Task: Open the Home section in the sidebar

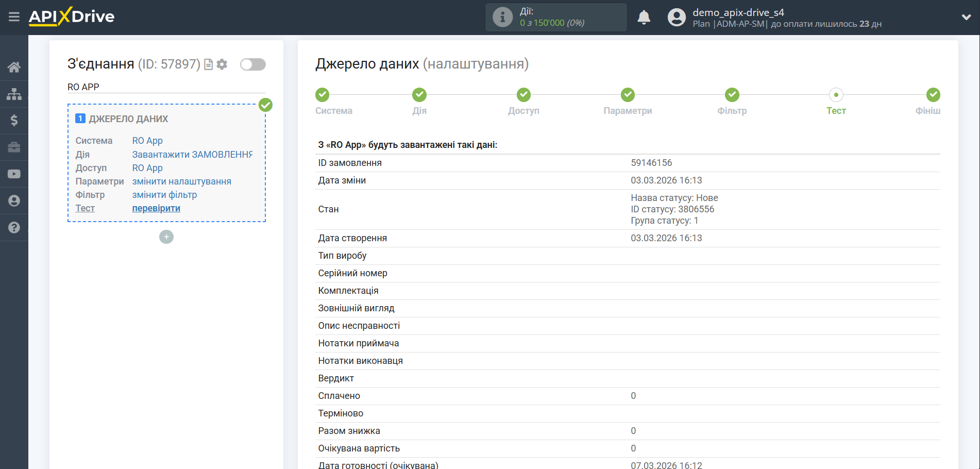Action: coord(14,67)
